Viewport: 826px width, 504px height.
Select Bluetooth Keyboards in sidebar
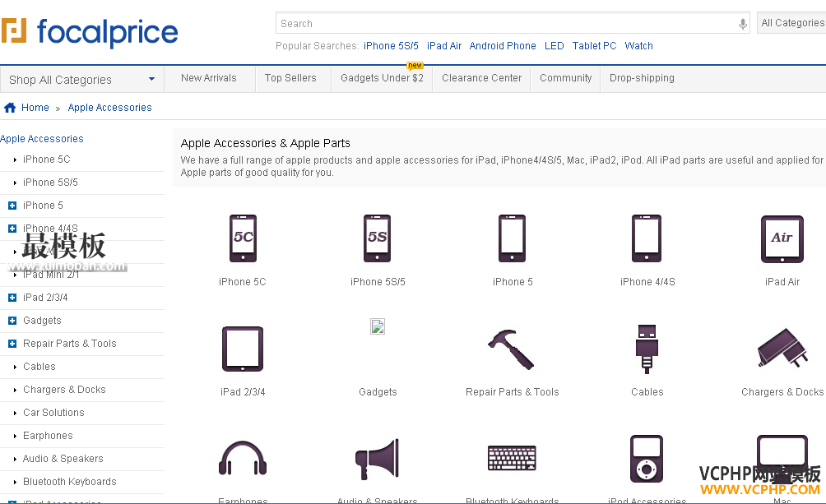tap(70, 482)
